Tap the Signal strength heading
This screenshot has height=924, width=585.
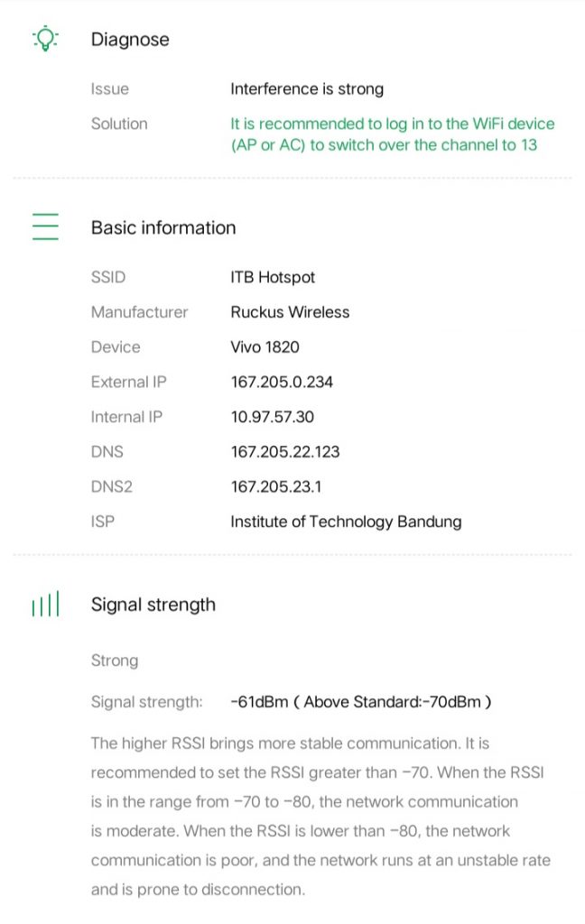[x=153, y=605]
